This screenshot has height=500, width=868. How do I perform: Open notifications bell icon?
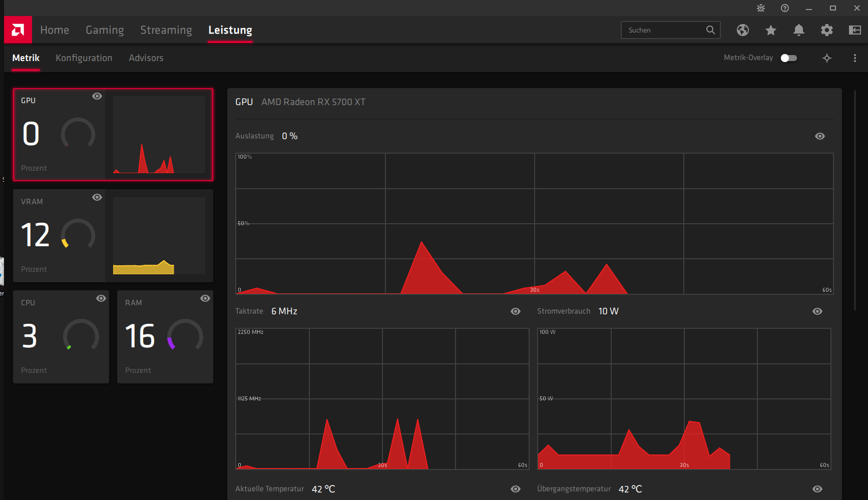pos(799,30)
